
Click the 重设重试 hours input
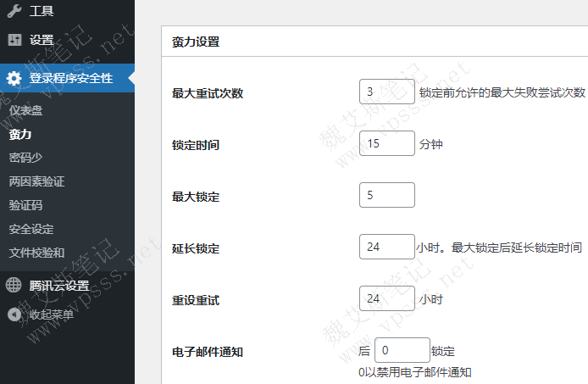pyautogui.click(x=386, y=298)
